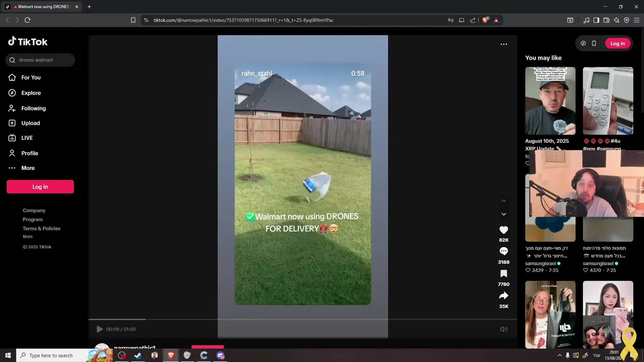The width and height of the screenshot is (644, 362).
Task: Click the Get App phone icon
Action: [594, 43]
